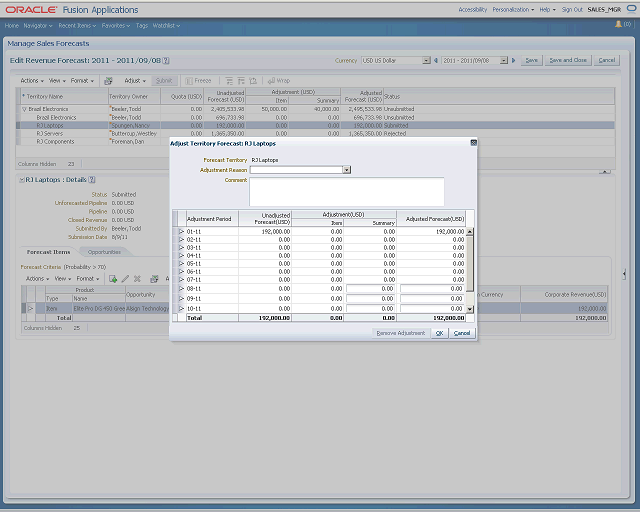
Task: Click the notifications bell icon
Action: (x=618, y=24)
